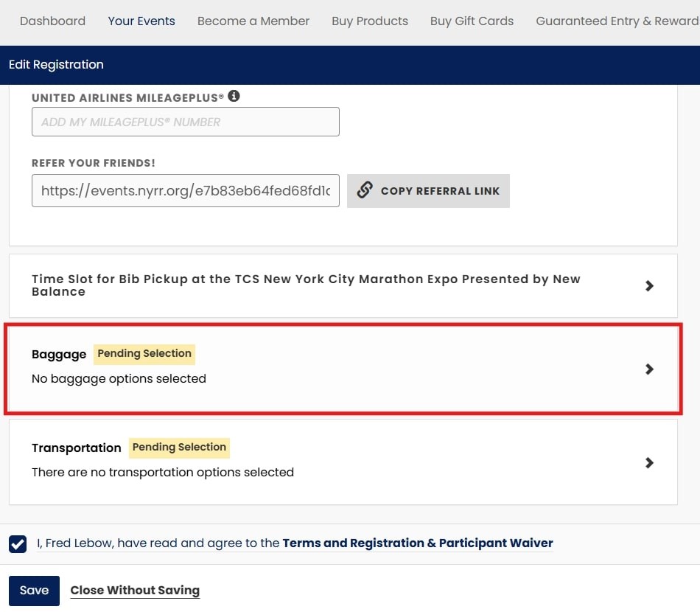Click Close Without Saving link

point(135,591)
